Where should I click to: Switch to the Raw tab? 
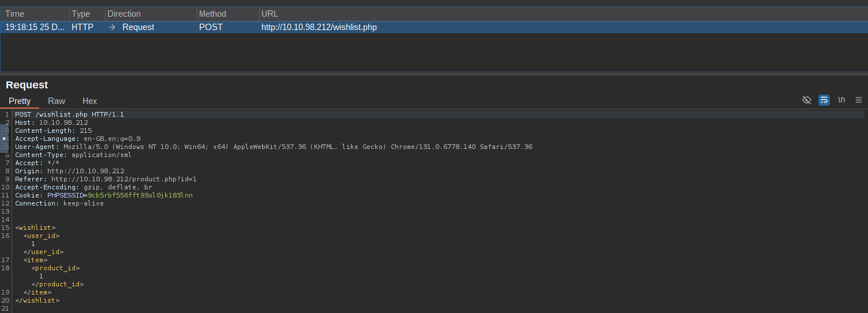(57, 101)
